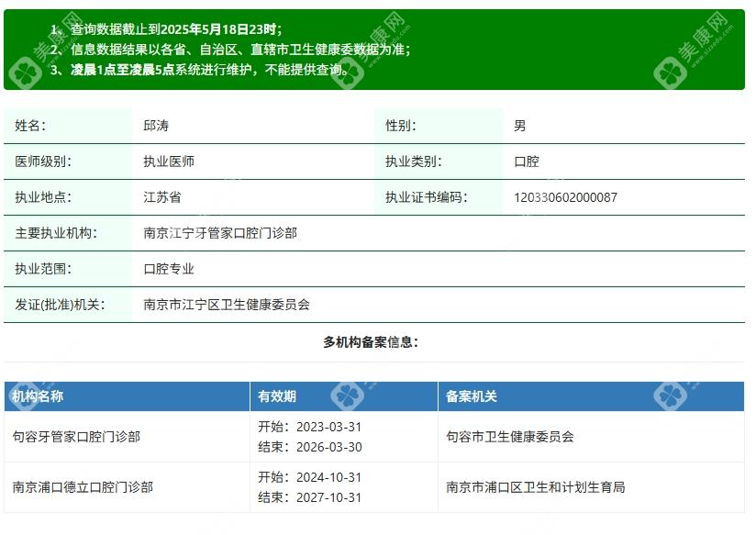Click the 发证(批准)机关 label
756x535 pixels.
tap(60, 305)
